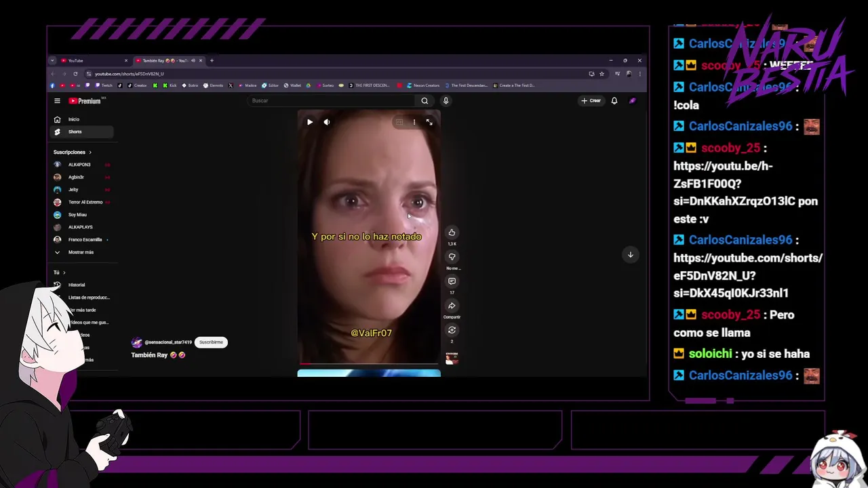Open the Facebook bookmark icon
This screenshot has width=868, height=488.
click(53, 85)
